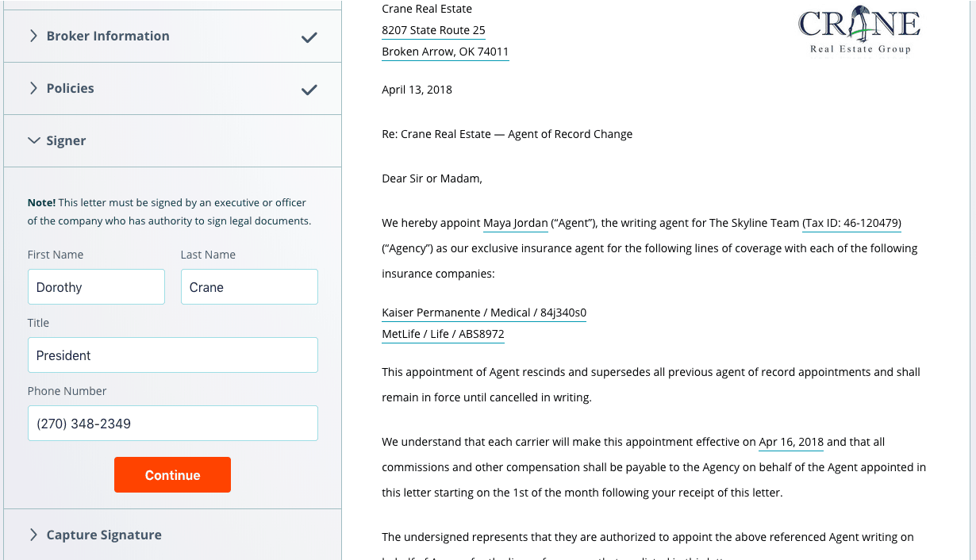
Task: Open the Maya Jordan agent field
Action: coord(515,223)
